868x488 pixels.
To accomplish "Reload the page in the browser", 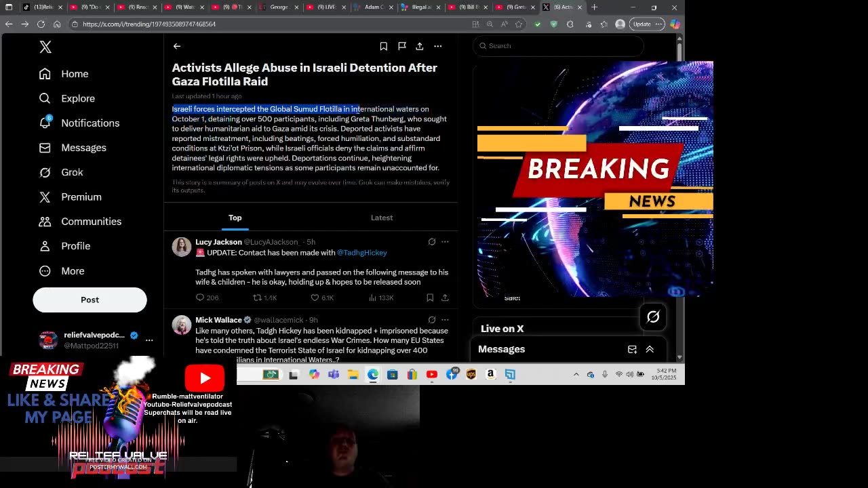I will (x=41, y=24).
